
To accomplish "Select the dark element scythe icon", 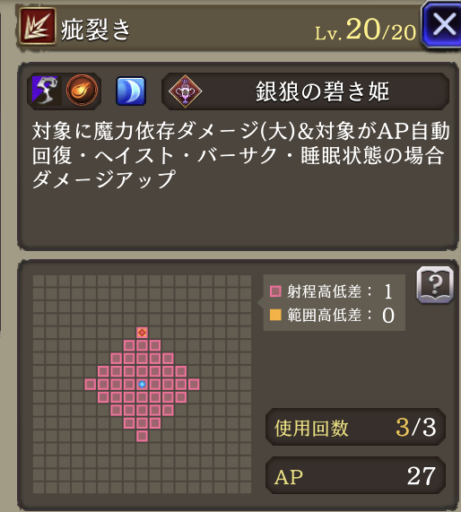I will pos(46,90).
